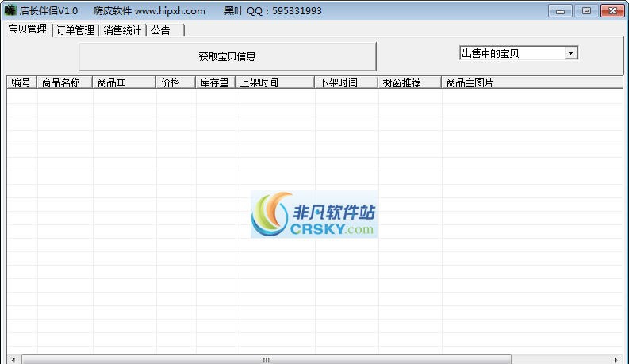Click the 获取宝贝信息 button

(228, 56)
